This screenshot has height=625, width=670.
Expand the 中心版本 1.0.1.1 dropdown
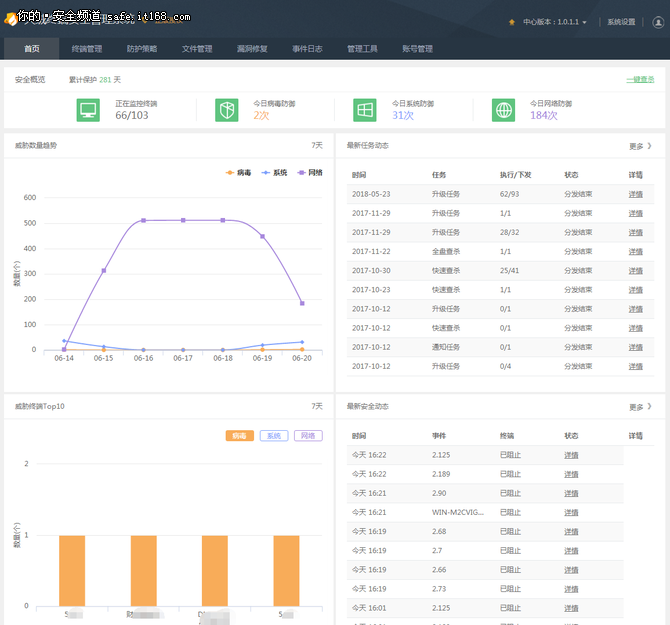tap(555, 22)
